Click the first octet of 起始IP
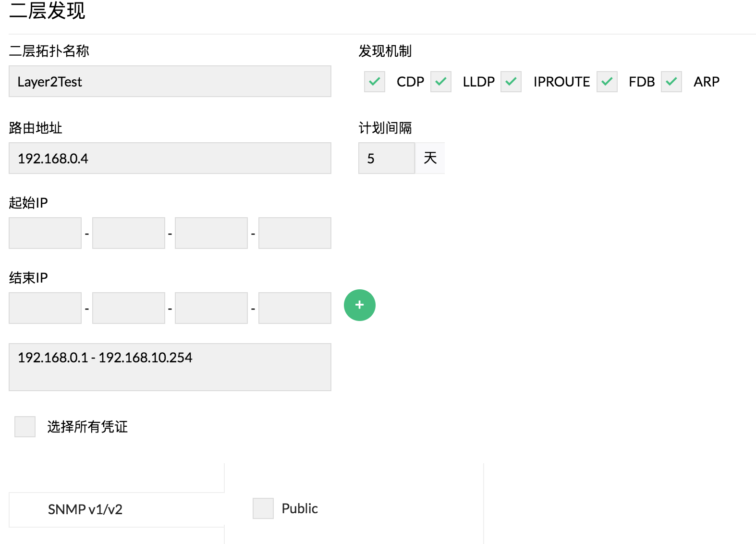The height and width of the screenshot is (544, 756). [x=45, y=233]
